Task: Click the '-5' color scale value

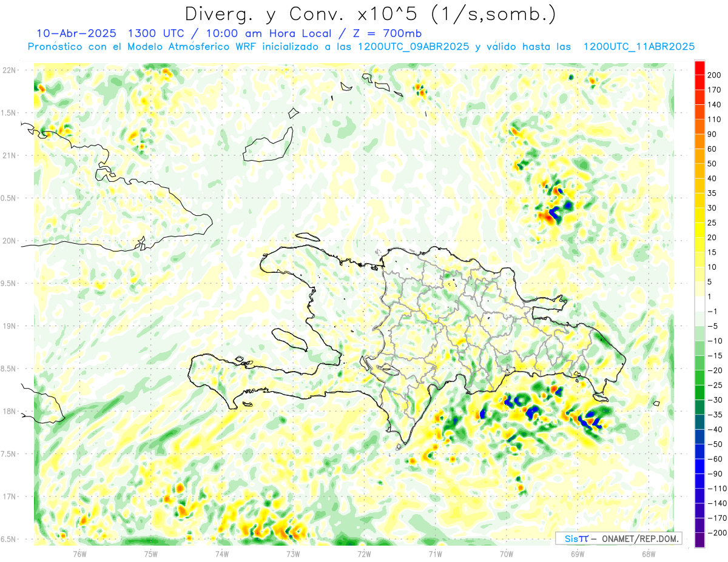Action: coord(713,326)
